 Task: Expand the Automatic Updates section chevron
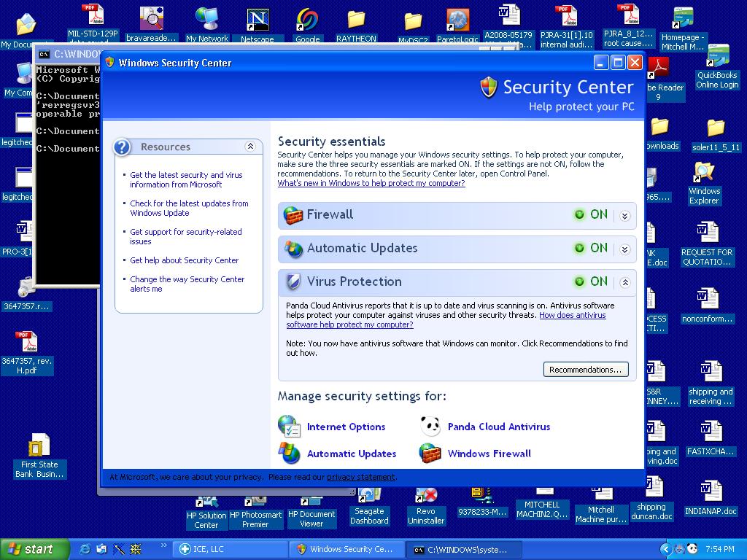(x=625, y=249)
